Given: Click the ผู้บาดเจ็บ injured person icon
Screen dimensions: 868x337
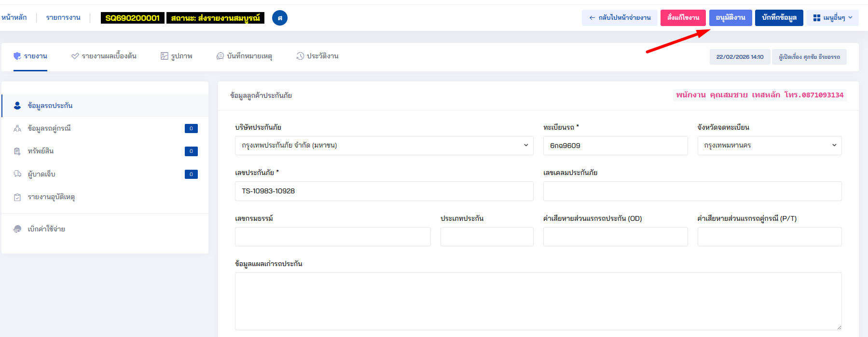Looking at the screenshot, I should (x=17, y=174).
